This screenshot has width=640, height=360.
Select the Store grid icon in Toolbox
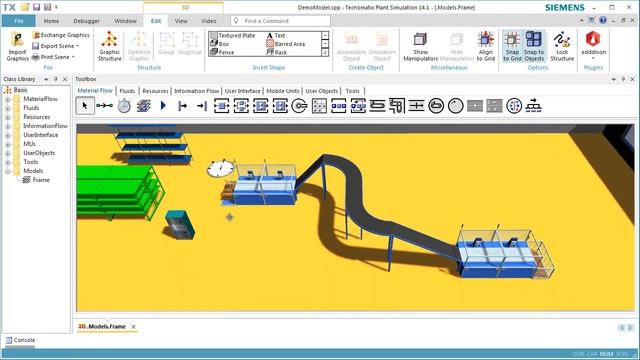319,106
